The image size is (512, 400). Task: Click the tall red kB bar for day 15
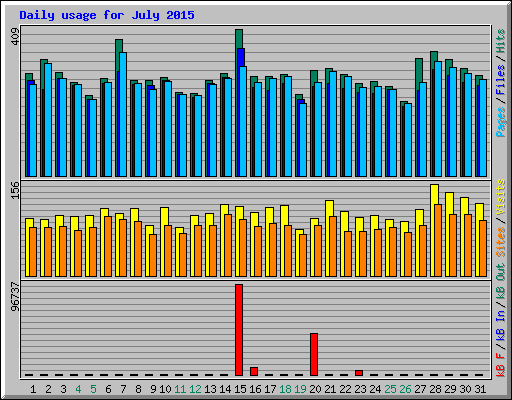[x=239, y=330]
